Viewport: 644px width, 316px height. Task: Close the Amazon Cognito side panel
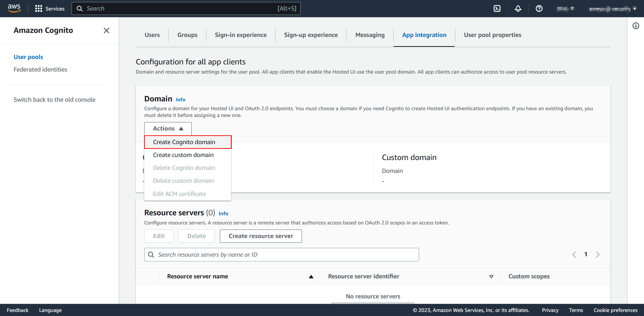coord(107,31)
